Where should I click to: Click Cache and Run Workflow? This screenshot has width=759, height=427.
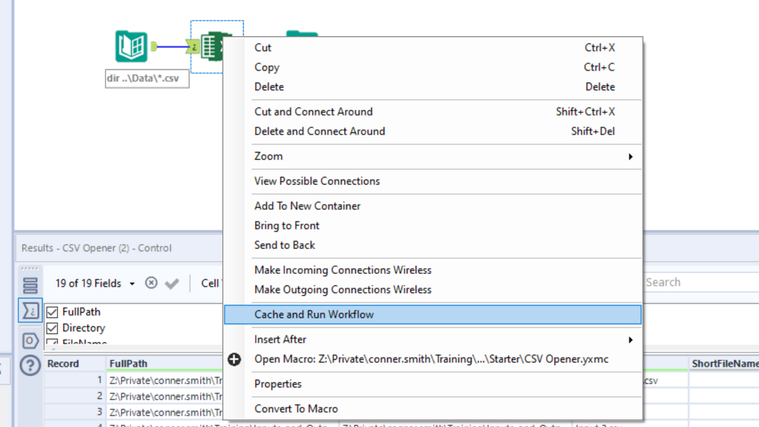point(433,315)
